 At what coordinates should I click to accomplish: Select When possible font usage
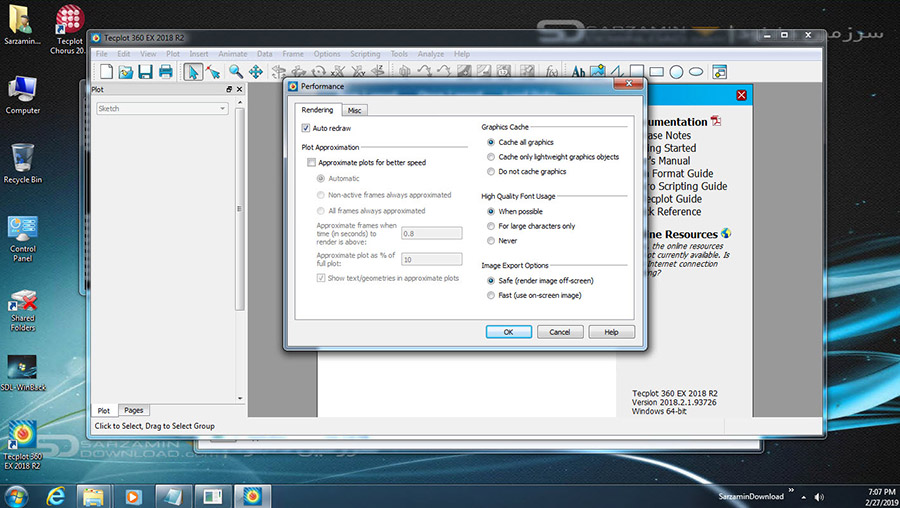click(491, 211)
